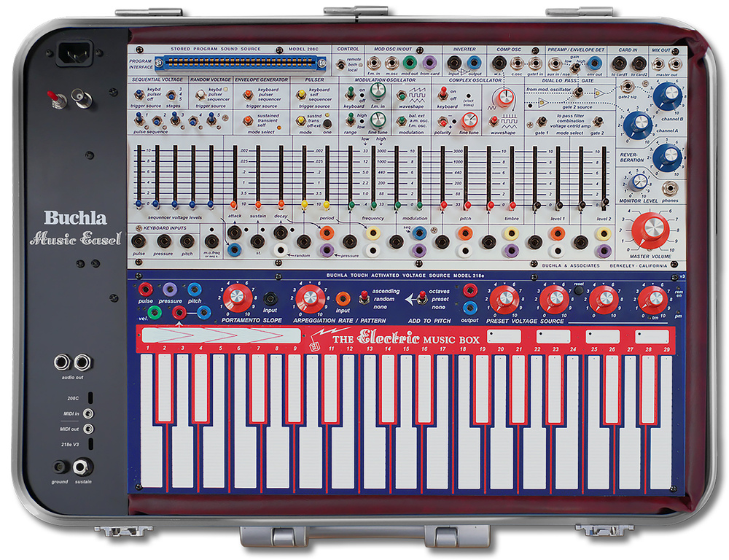The image size is (729, 560).
Task: Flip the pulser trigger source switch
Action: 301,96
